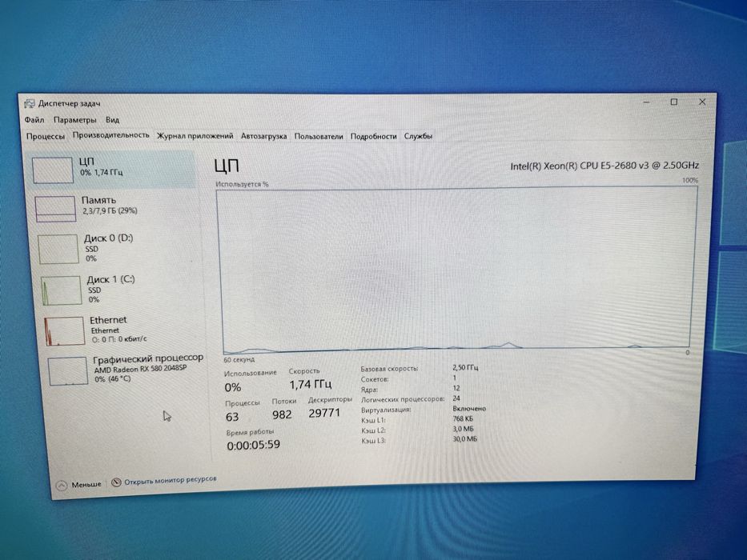
Task: Click the 1,74 ГГц speed value
Action: click(311, 384)
